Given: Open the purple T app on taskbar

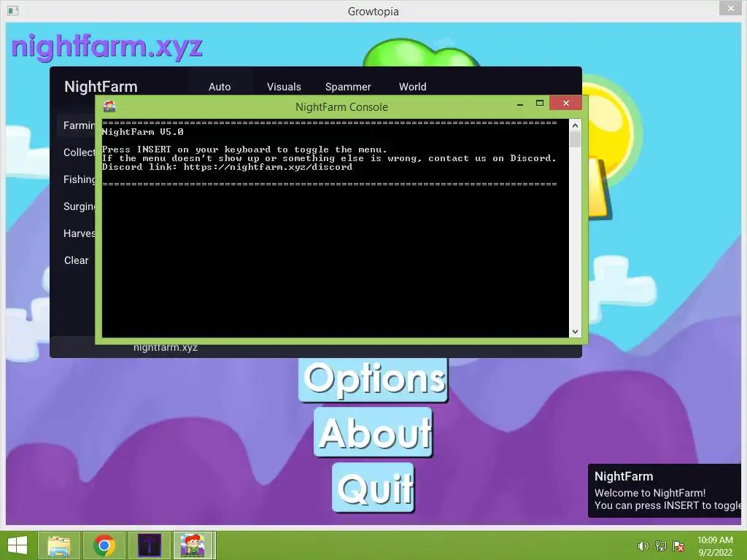Looking at the screenshot, I should [149, 545].
